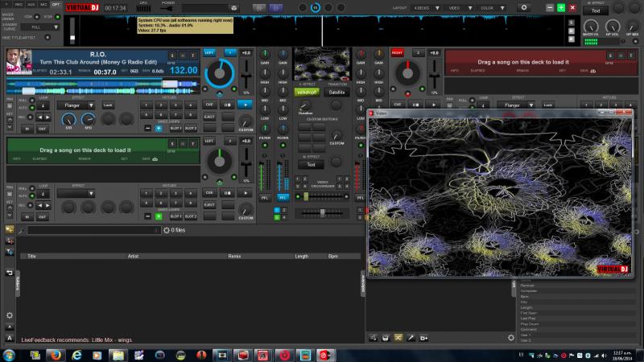The image size is (644, 362).
Task: Raise key with up arrow on R.I.O. deck
Action: pyautogui.click(x=10, y=120)
